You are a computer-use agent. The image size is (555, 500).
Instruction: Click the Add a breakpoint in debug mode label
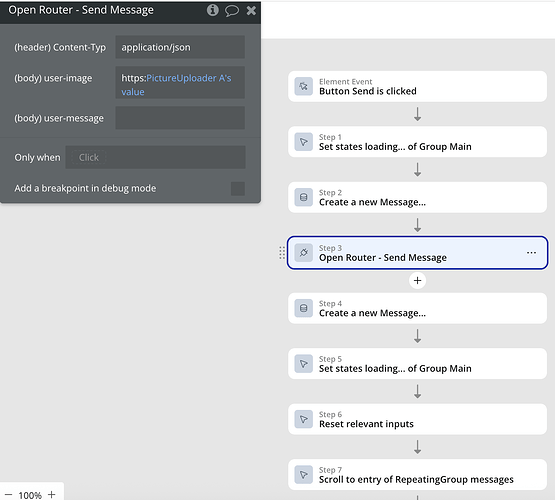tap(85, 188)
